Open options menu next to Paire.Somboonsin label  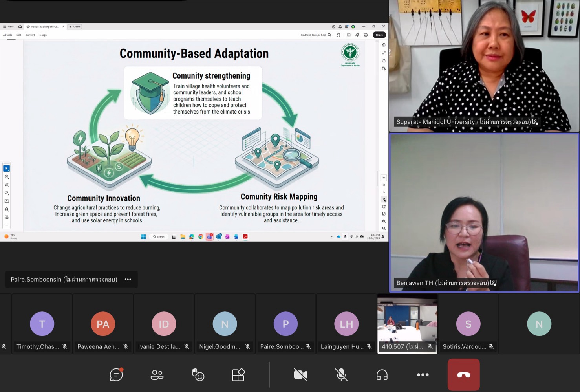(128, 280)
